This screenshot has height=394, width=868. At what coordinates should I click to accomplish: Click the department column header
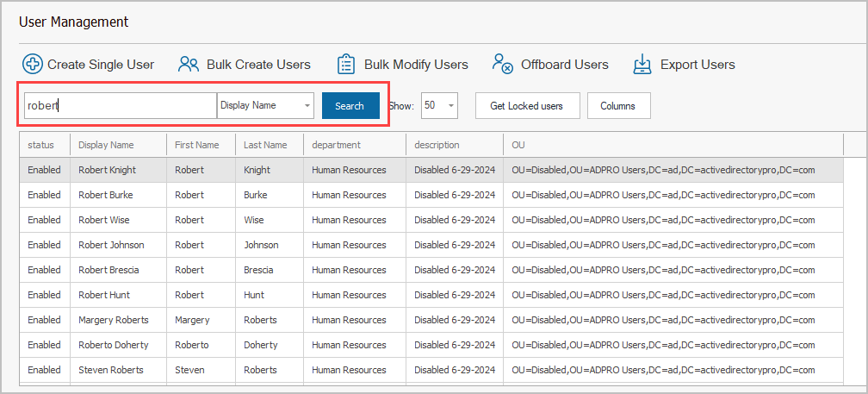click(x=336, y=145)
